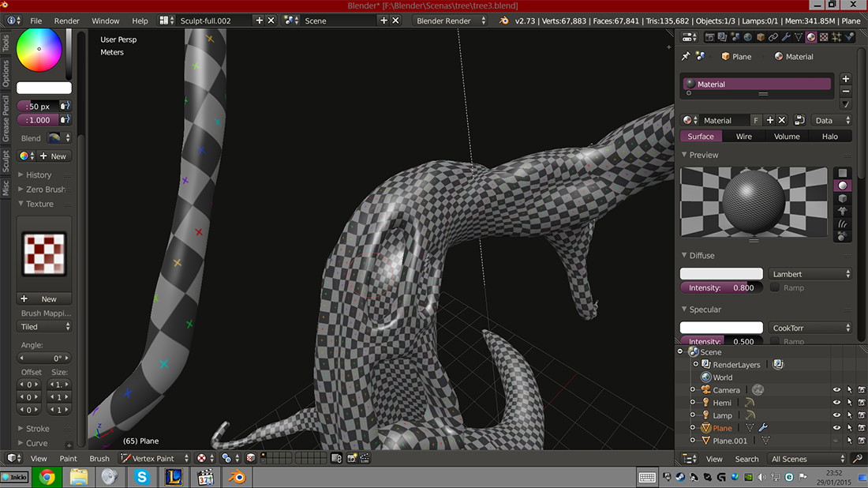This screenshot has height=488, width=868.
Task: Open the Tiled brush mapping dropdown
Action: click(x=45, y=327)
